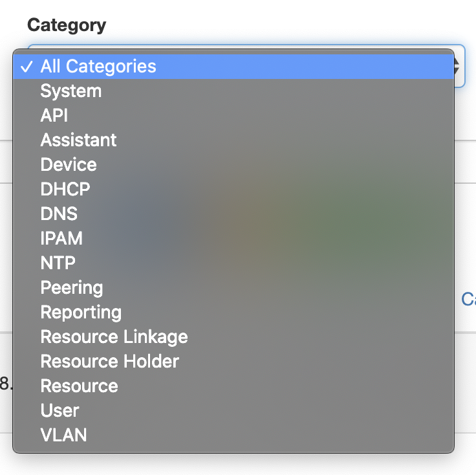Select the VLAN category

[x=63, y=435]
